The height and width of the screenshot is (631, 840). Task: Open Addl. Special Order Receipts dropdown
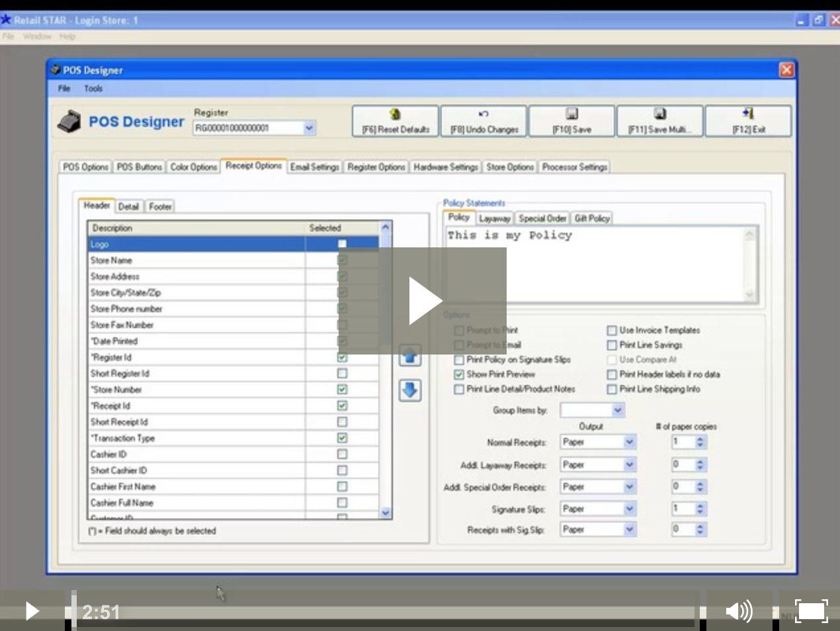(630, 487)
